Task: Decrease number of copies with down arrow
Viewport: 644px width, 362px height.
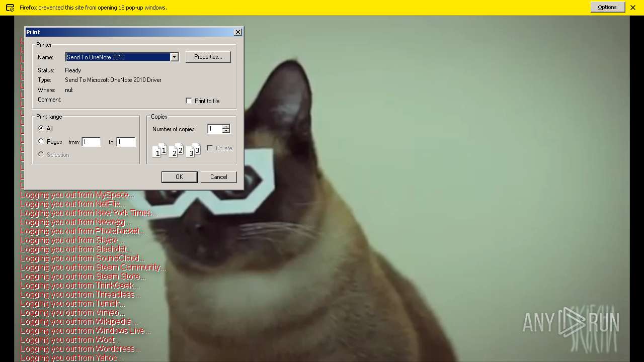Action: (x=226, y=131)
